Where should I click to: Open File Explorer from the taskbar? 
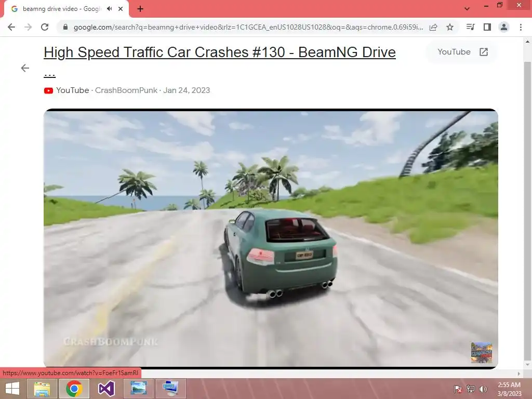pos(42,389)
